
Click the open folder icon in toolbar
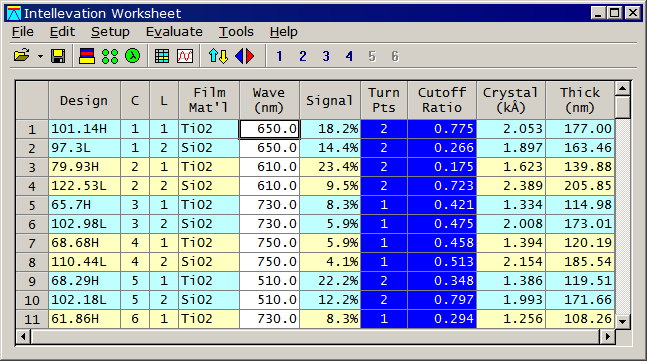point(22,56)
